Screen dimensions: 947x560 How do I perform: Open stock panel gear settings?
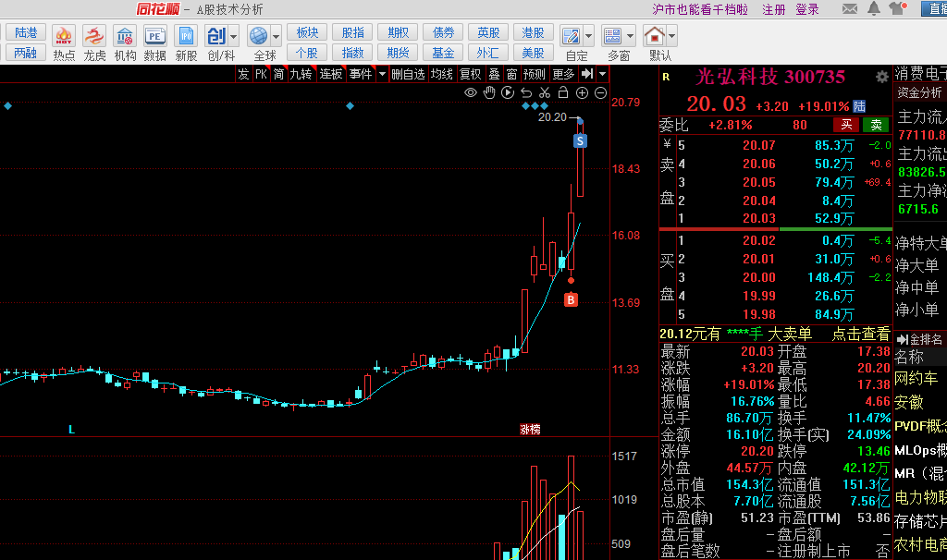[x=881, y=77]
